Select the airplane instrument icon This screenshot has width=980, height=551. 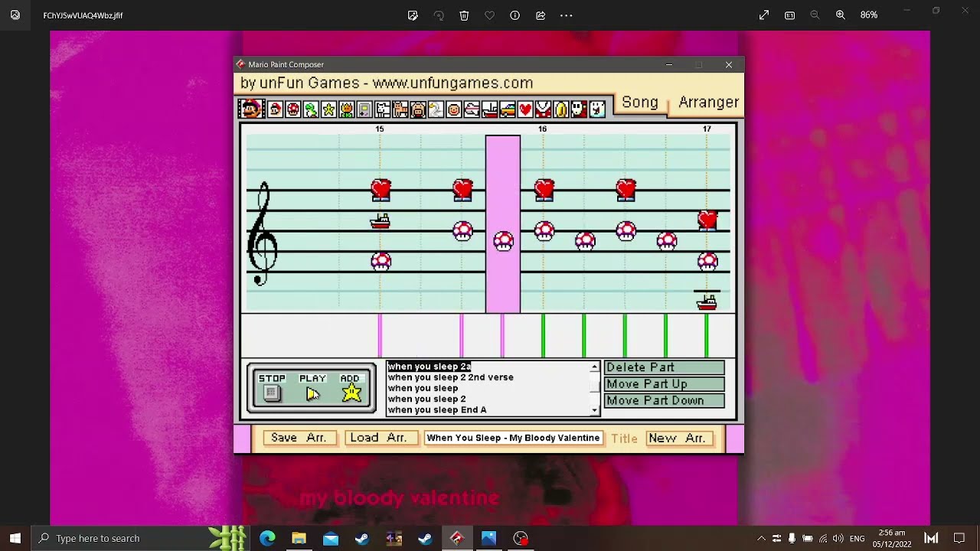(x=472, y=109)
